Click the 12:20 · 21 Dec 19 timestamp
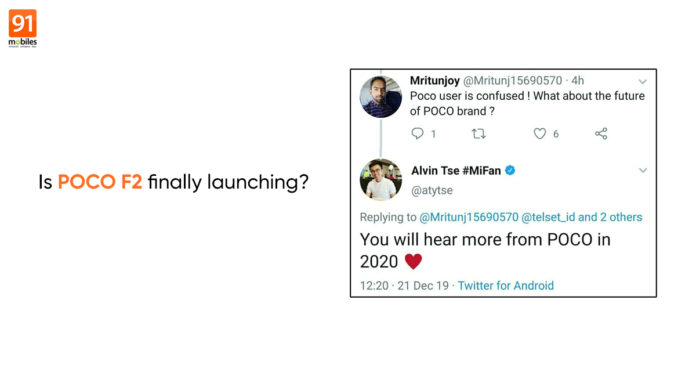 (x=404, y=286)
